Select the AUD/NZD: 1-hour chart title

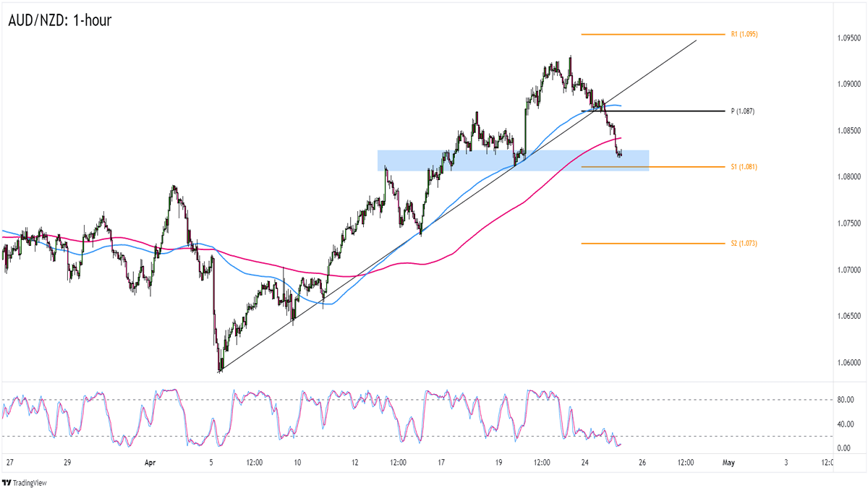coord(61,20)
